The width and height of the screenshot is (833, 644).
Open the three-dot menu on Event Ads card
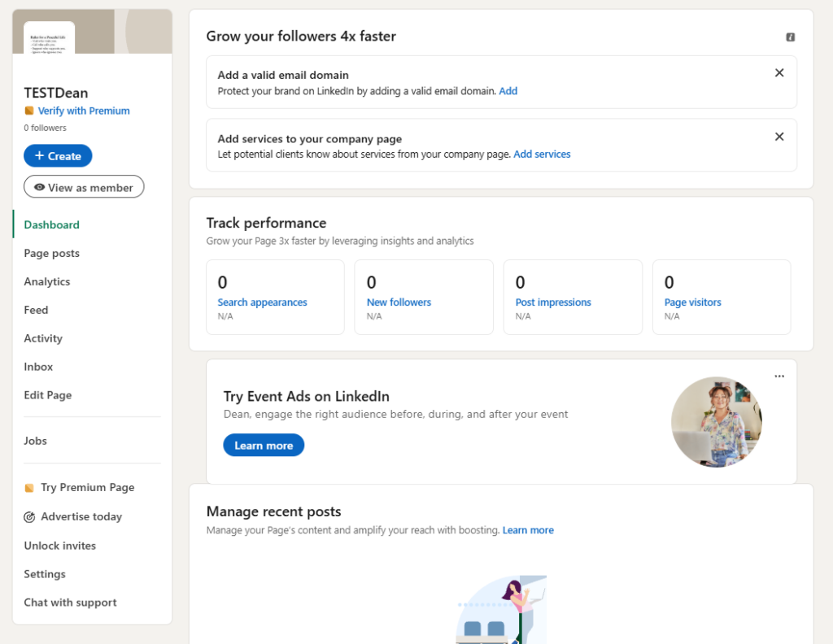(x=778, y=376)
